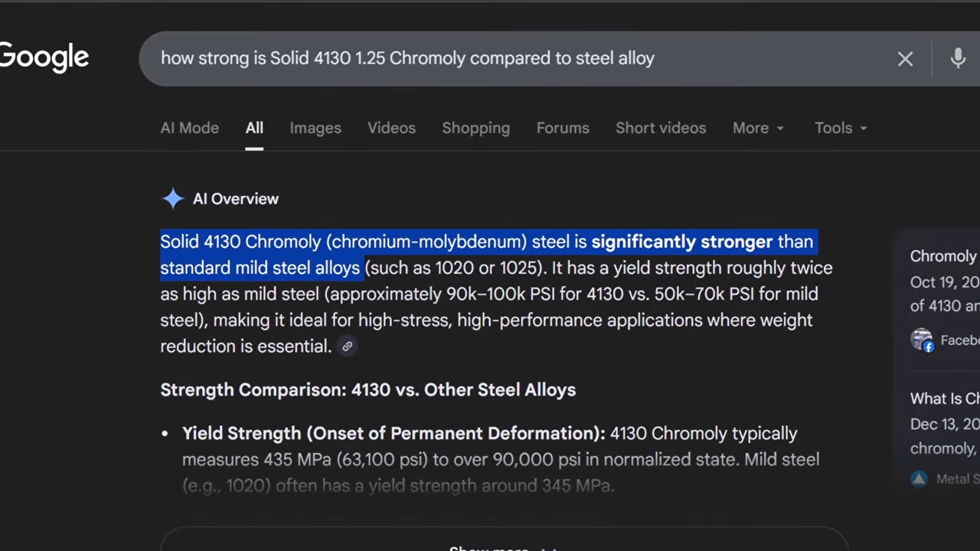
Task: Click the Google logo
Action: pos(44,58)
